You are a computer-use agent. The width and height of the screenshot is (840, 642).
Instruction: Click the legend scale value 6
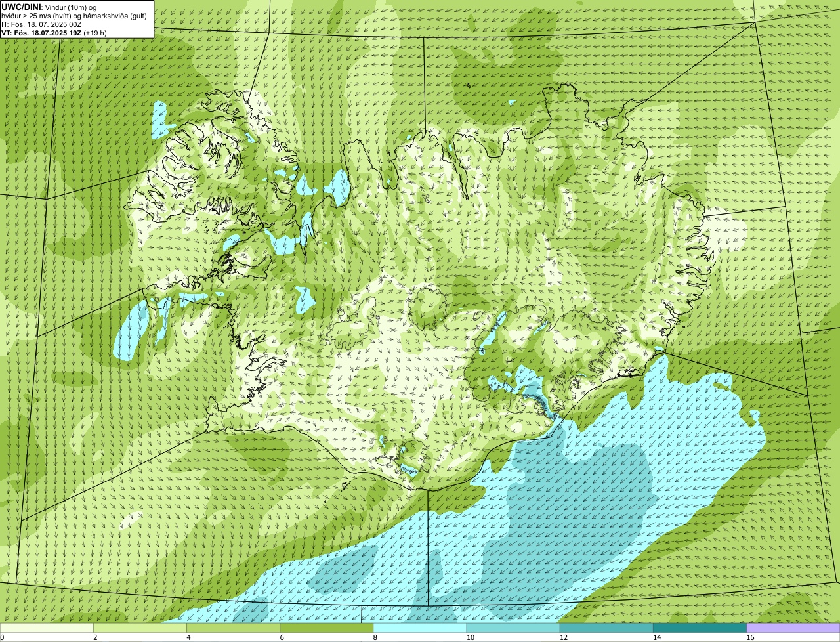click(282, 637)
